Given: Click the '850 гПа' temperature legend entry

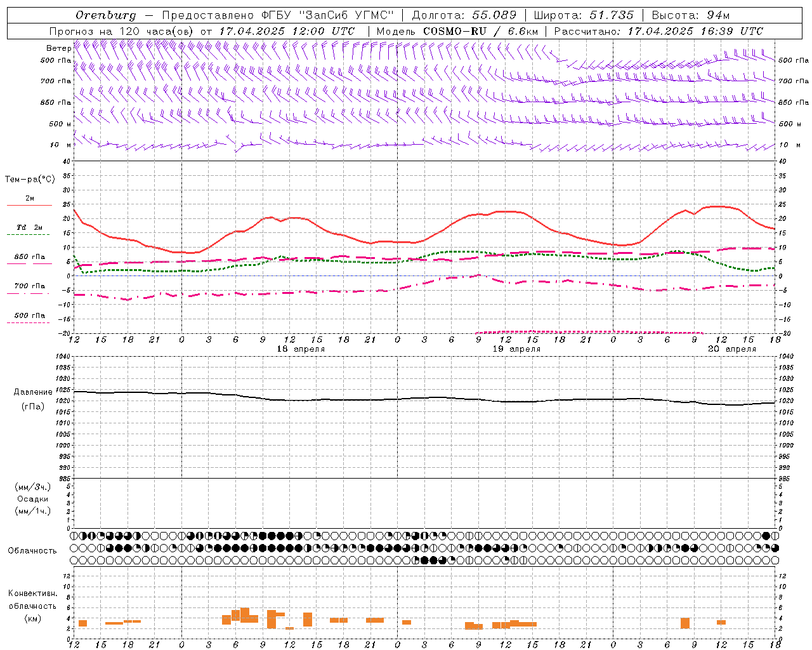Looking at the screenshot, I should pos(30,256).
